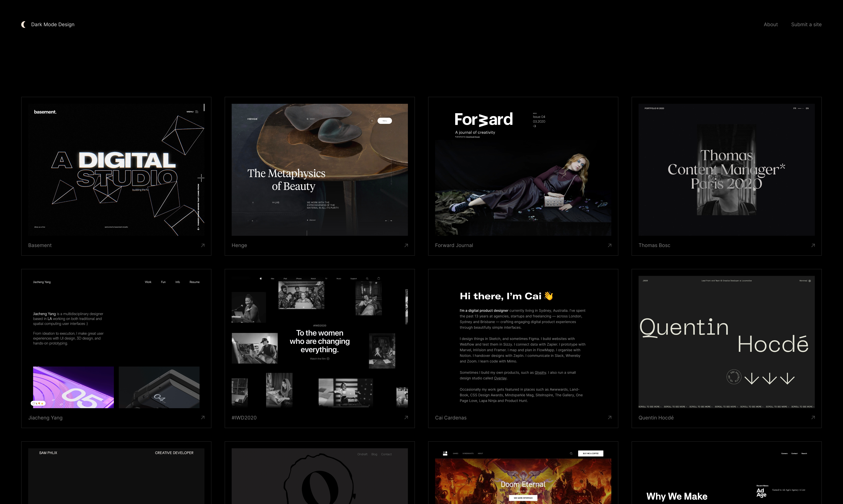Switch language to FR in the Thomas Bosc screenshot

[795, 108]
